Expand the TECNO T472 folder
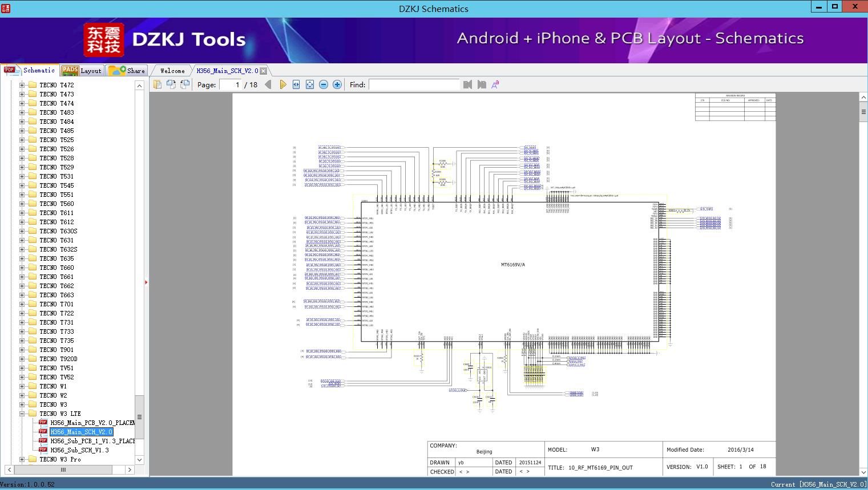 pos(22,85)
